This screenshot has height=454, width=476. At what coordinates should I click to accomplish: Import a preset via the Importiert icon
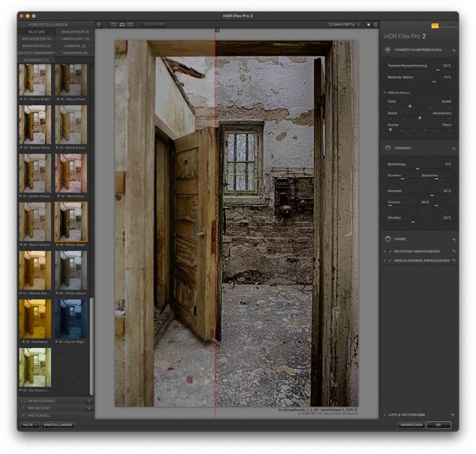pyautogui.click(x=89, y=408)
